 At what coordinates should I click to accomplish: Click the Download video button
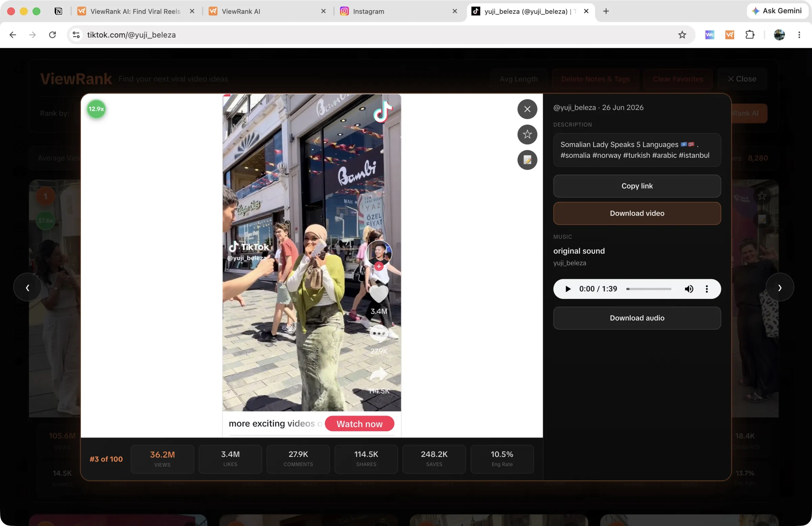point(637,213)
